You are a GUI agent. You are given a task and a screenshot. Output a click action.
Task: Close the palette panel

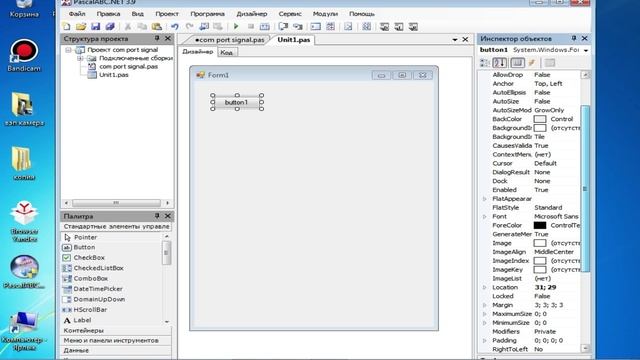tap(168, 216)
